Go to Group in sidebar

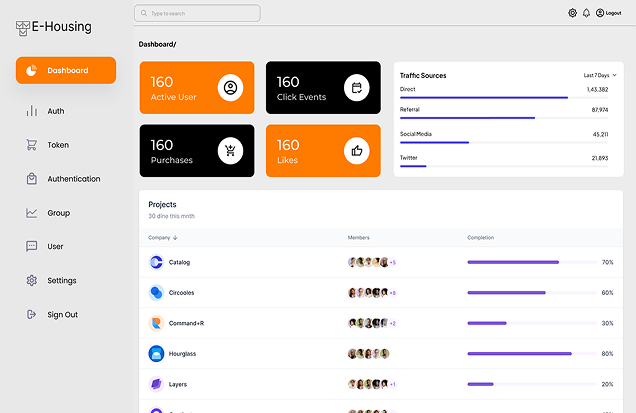click(x=58, y=213)
